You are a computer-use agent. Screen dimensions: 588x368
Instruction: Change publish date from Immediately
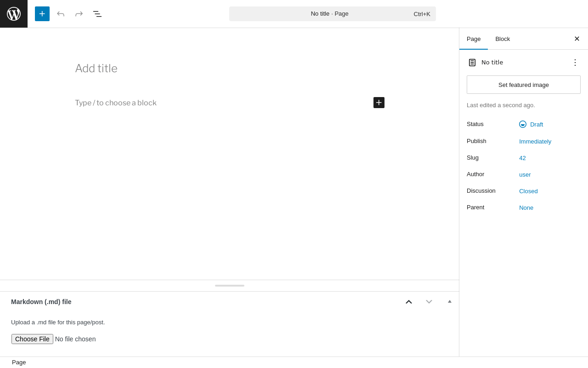[x=535, y=141]
